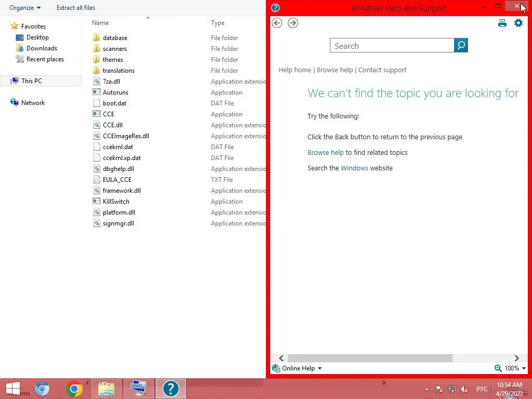Open help settings gear icon
The height and width of the screenshot is (399, 532).
coord(518,23)
